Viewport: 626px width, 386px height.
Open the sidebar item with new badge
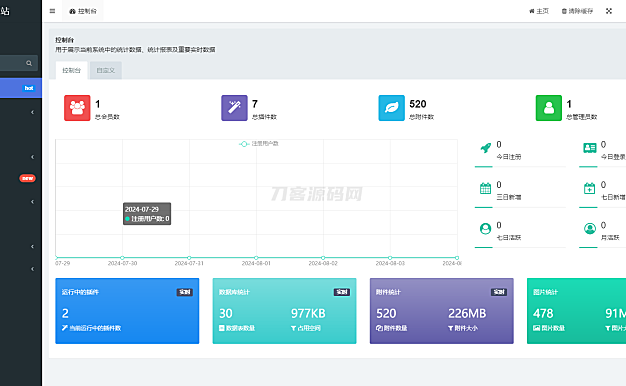21,178
